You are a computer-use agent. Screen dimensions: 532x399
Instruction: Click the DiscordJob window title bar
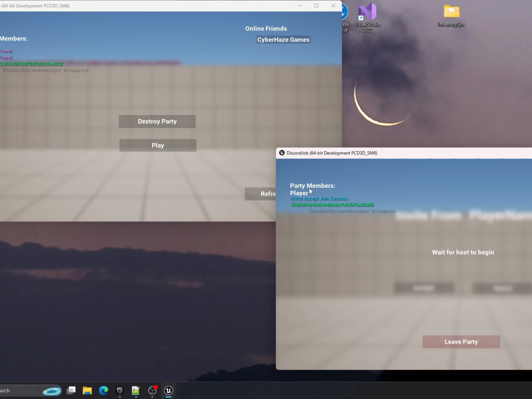point(404,153)
